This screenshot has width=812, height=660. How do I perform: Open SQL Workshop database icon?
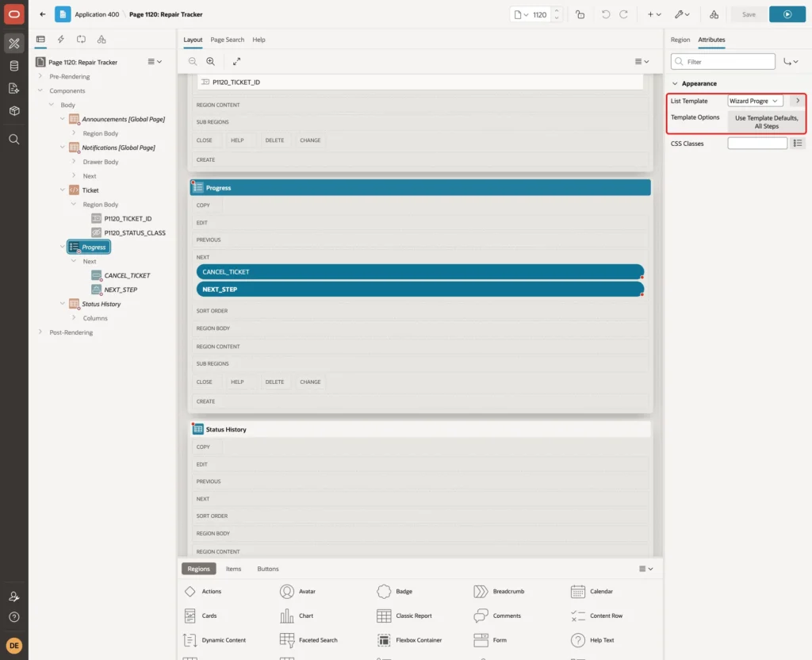[x=14, y=66]
